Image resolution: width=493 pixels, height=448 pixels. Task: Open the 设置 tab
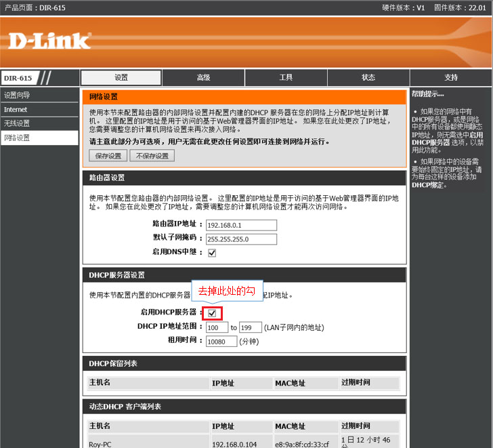coord(121,78)
